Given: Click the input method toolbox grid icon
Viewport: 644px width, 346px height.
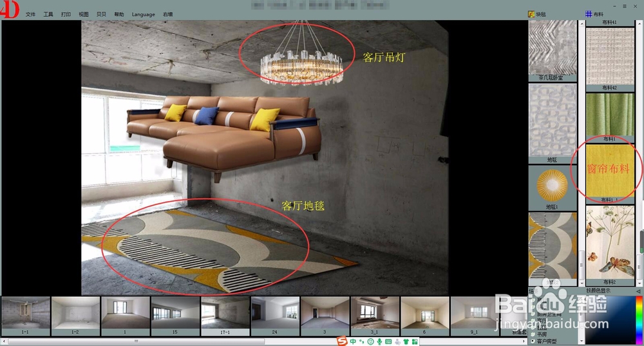Looking at the screenshot, I should (x=415, y=341).
